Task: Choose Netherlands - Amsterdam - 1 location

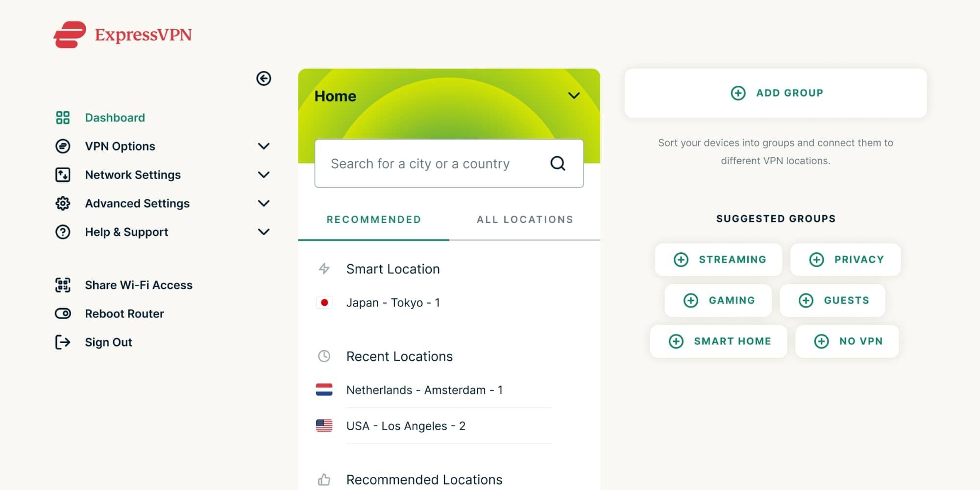Action: tap(424, 390)
